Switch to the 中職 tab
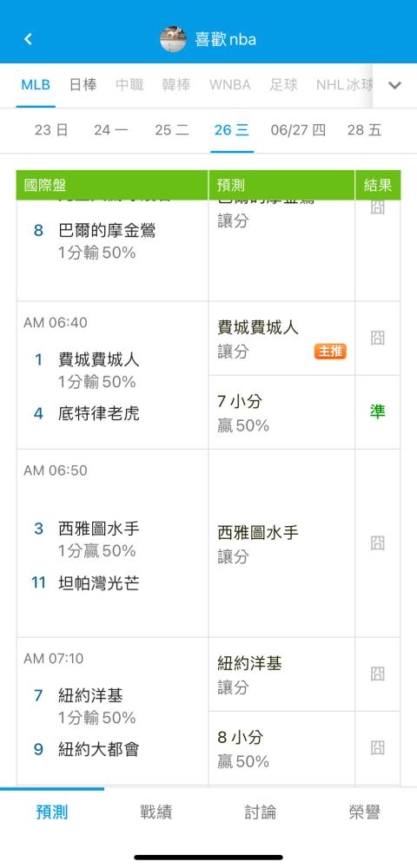417x868 pixels. tap(129, 85)
